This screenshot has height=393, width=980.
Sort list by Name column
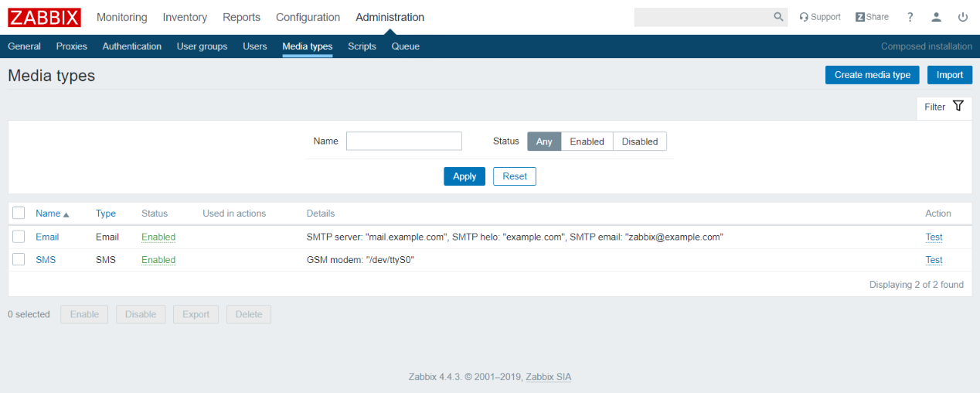48,214
